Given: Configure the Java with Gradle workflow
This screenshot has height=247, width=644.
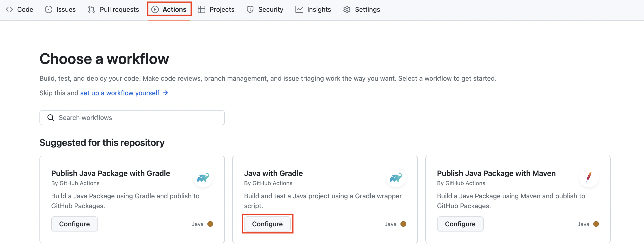Looking at the screenshot, I should [267, 224].
